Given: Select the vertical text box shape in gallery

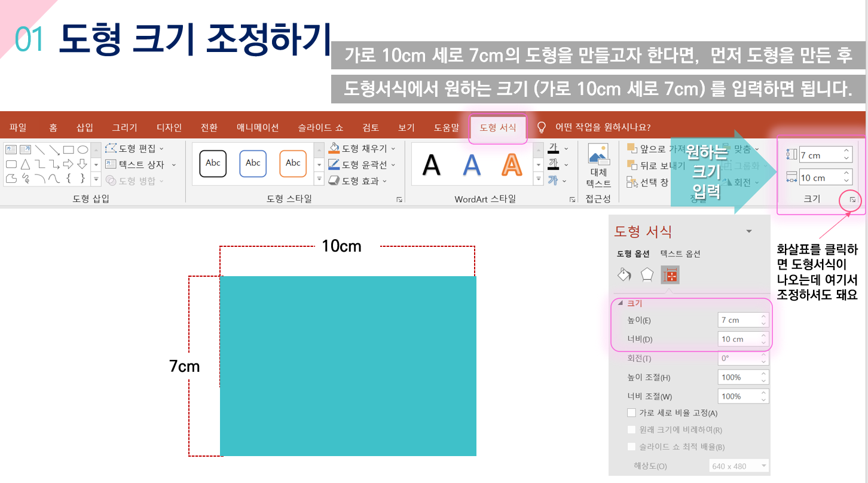Looking at the screenshot, I should 25,149.
